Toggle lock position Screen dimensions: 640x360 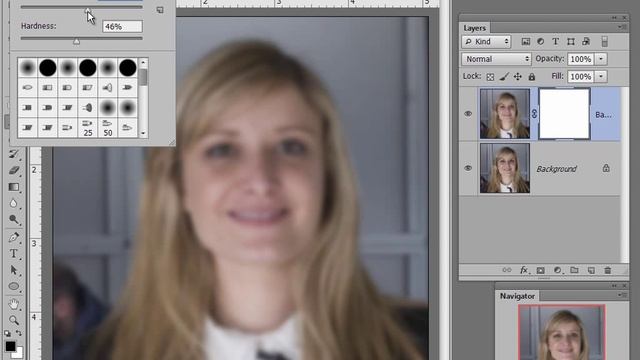click(518, 76)
